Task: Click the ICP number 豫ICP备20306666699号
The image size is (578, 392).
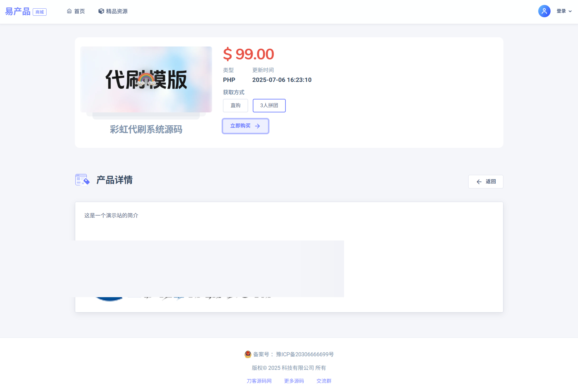Action: pos(305,354)
